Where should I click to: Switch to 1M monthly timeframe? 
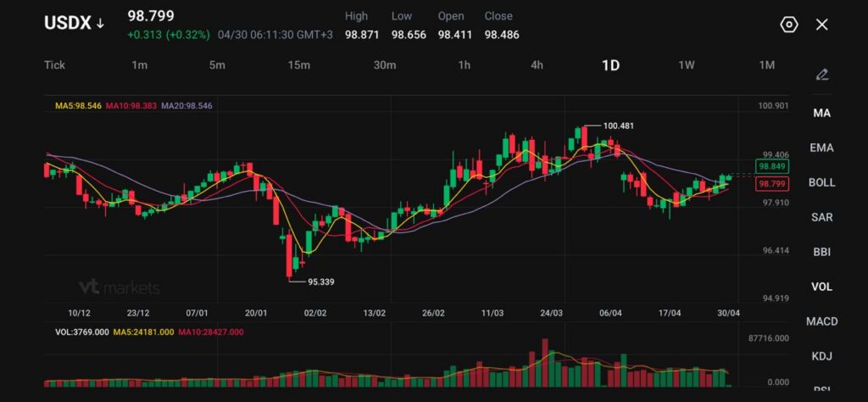[766, 65]
